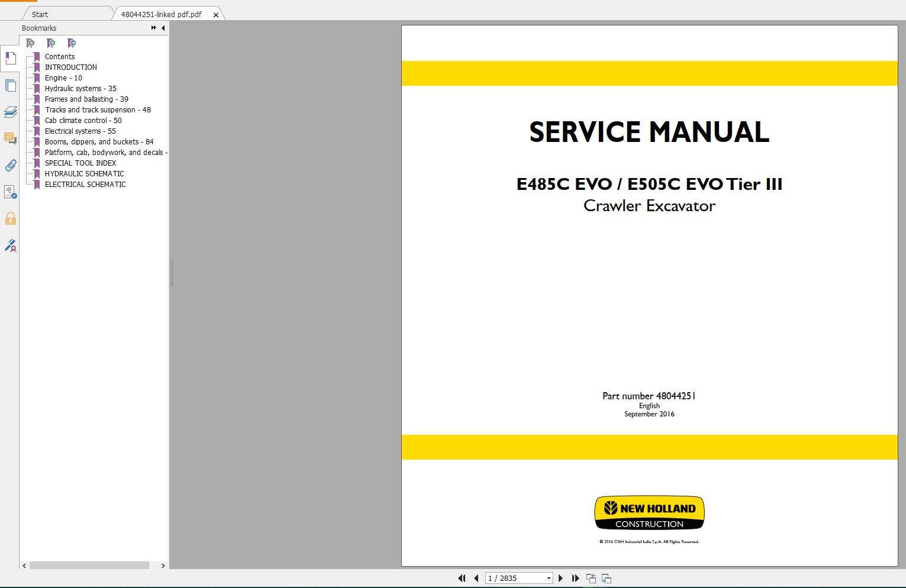
Task: Go to the previous page
Action: 476,578
